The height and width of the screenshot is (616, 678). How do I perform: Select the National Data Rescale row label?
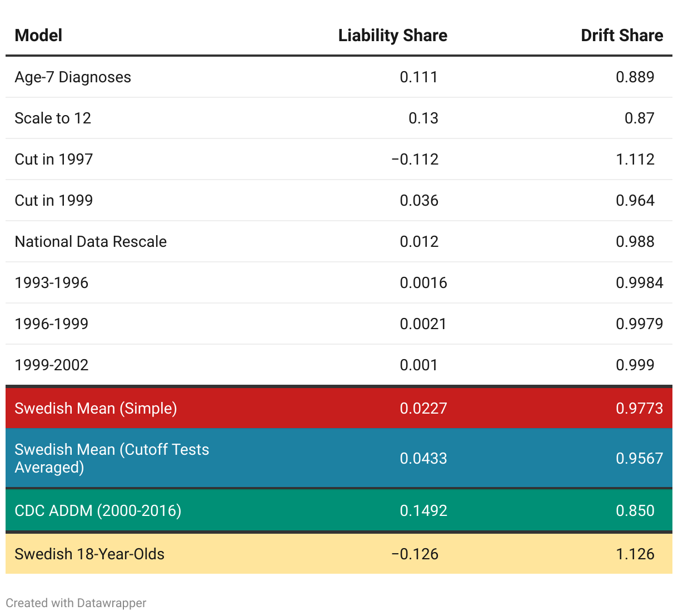coord(91,242)
